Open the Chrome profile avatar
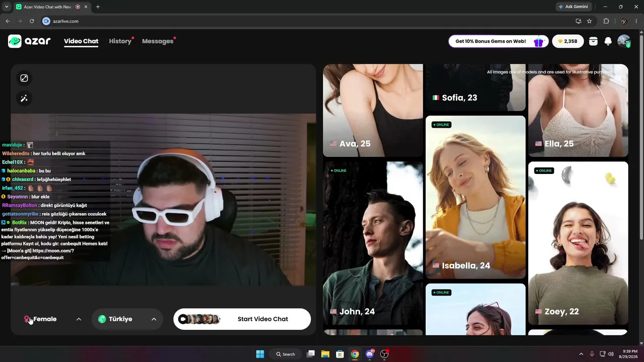This screenshot has width=644, height=362. [x=624, y=21]
